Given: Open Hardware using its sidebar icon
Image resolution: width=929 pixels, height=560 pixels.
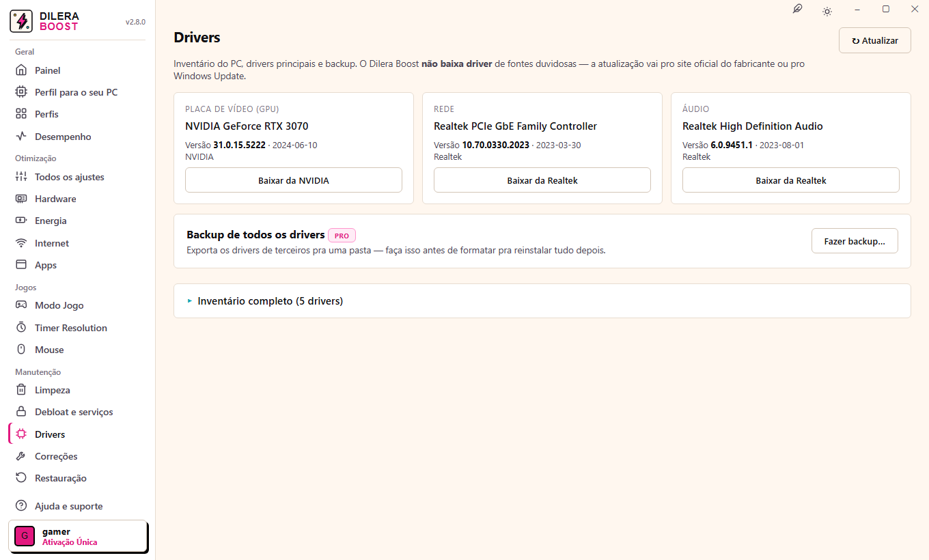Looking at the screenshot, I should (21, 199).
